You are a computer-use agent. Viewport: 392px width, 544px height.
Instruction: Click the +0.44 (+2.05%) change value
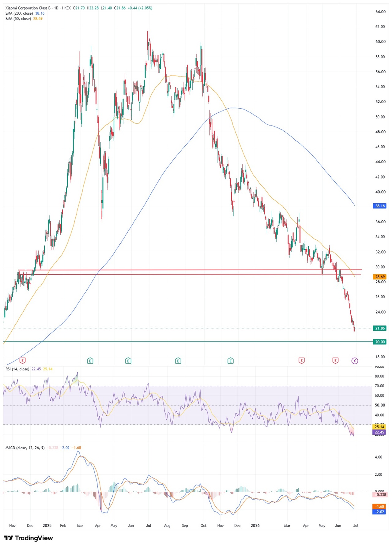point(140,8)
